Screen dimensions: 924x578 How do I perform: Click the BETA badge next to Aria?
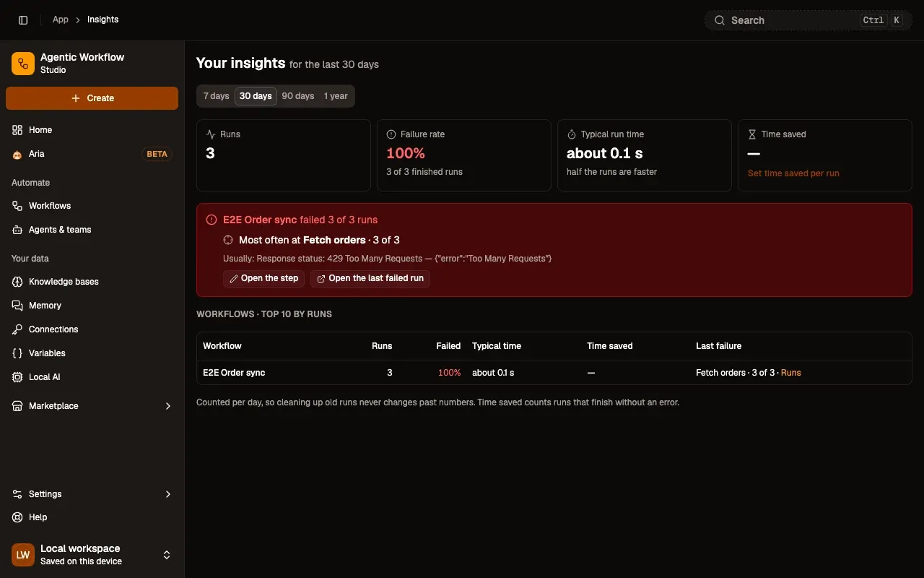click(157, 154)
